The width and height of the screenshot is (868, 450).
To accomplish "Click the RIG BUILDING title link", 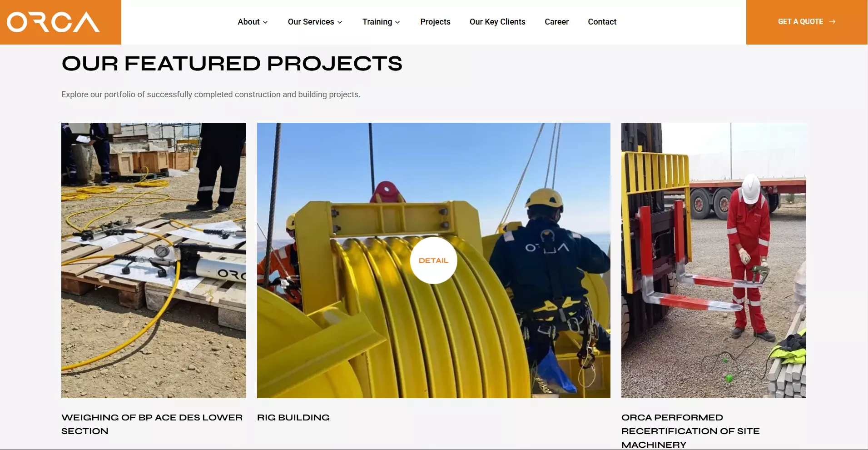I will tap(293, 417).
